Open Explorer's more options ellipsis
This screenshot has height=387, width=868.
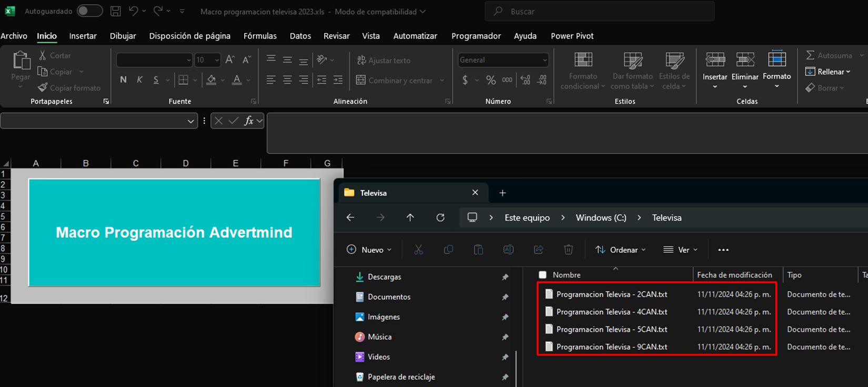pyautogui.click(x=723, y=250)
